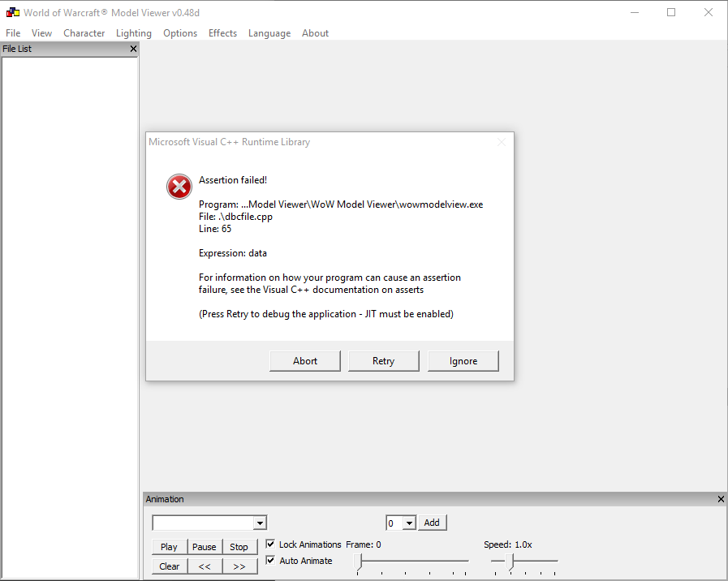Screen dimensions: 728x581
Task: Click Retry to debug the application
Action: pos(384,361)
